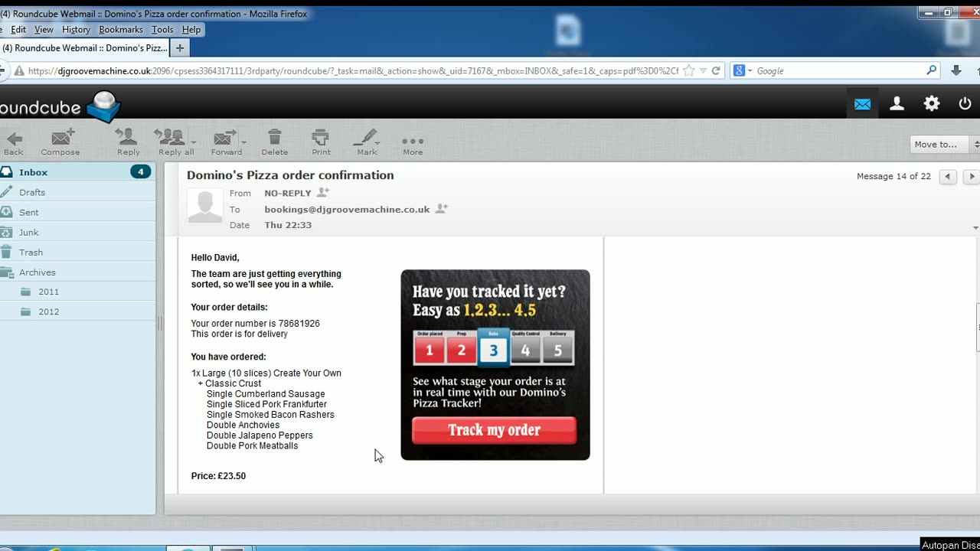Open Forward options dropdown arrow
The height and width of the screenshot is (551, 980).
coord(243,142)
